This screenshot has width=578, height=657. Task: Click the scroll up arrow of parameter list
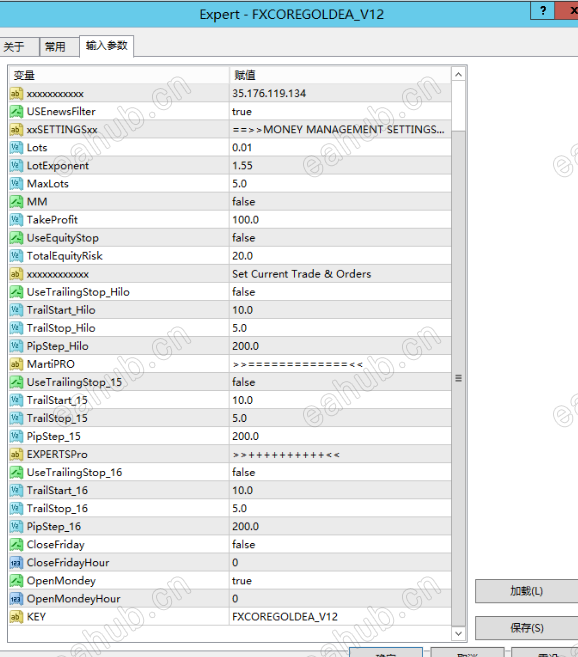click(x=459, y=75)
